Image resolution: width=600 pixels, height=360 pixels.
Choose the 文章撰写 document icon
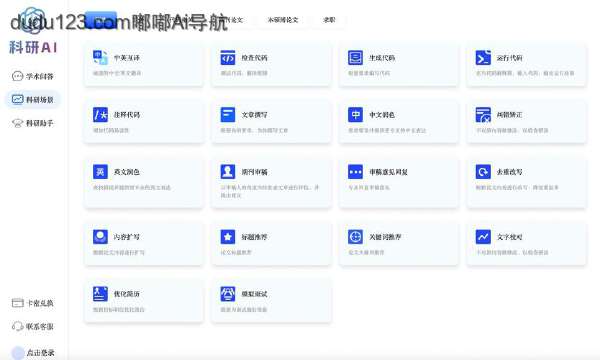(x=228, y=114)
